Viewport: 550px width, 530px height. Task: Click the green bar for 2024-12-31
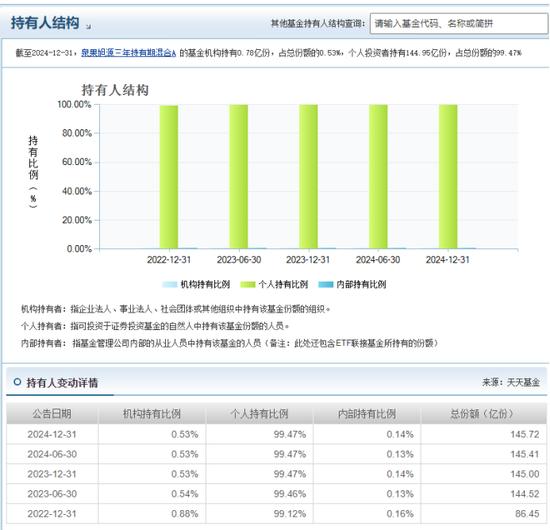(x=448, y=177)
